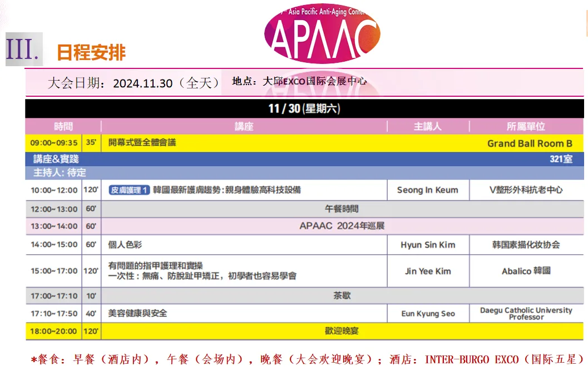Image resolution: width=588 pixels, height=371 pixels.
Task: Click the 15:00~17:00 time cell
Action: tap(53, 271)
